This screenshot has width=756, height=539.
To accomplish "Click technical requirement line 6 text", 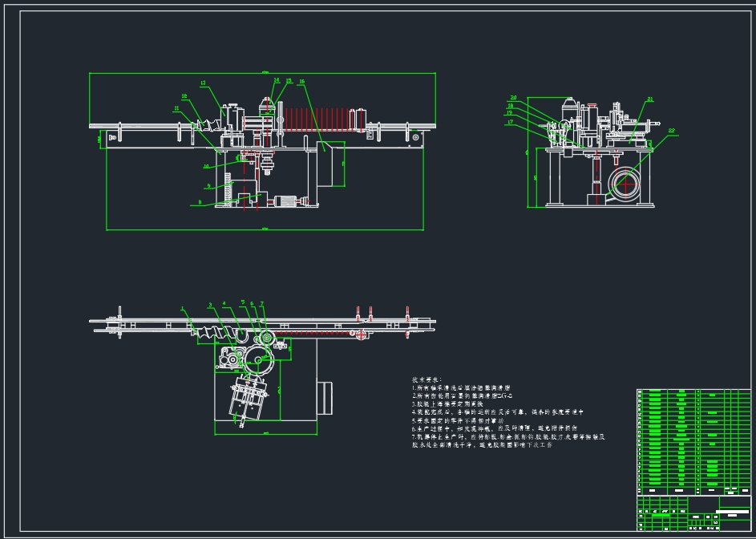I will 495,428.
